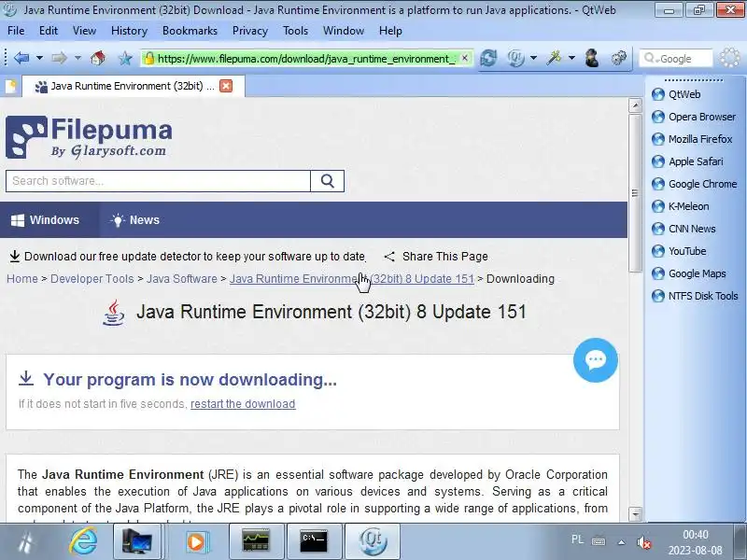The image size is (747, 560).
Task: Click the private browsing agent icon
Action: [592, 58]
